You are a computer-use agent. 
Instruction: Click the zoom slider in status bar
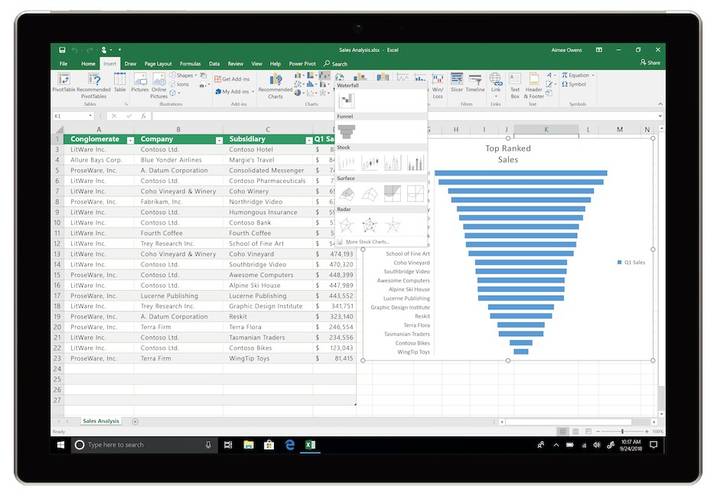tap(622, 431)
